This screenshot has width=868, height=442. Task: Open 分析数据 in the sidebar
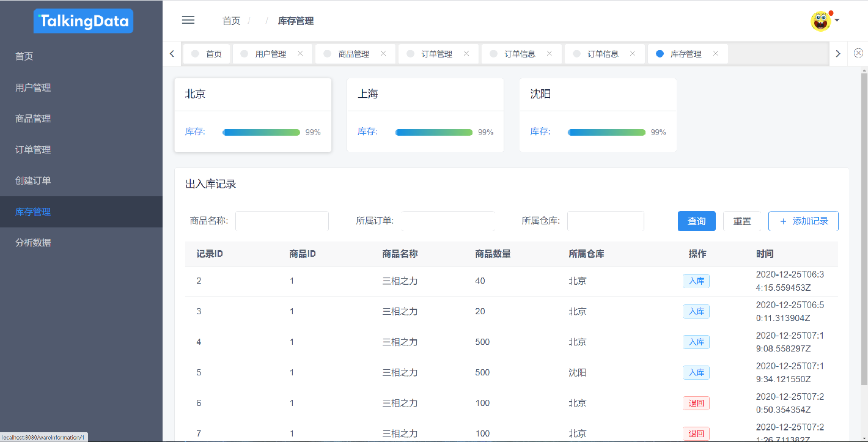tap(81, 243)
